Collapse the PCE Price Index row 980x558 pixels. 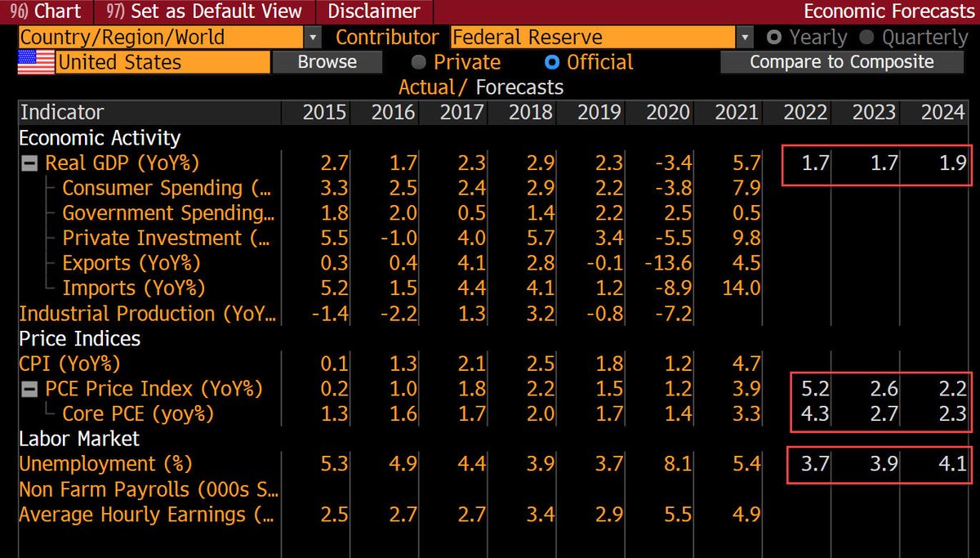29,389
